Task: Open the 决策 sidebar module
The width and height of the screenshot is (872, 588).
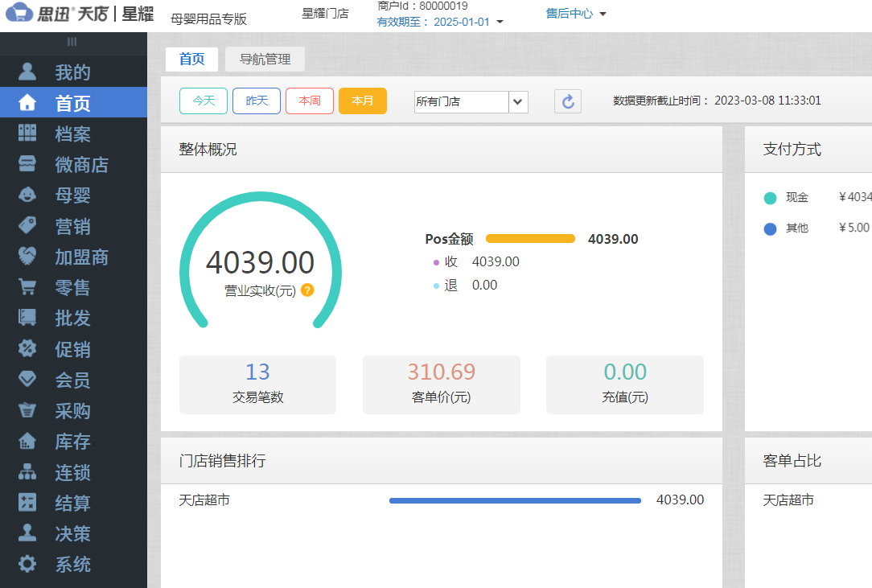Action: point(73,533)
